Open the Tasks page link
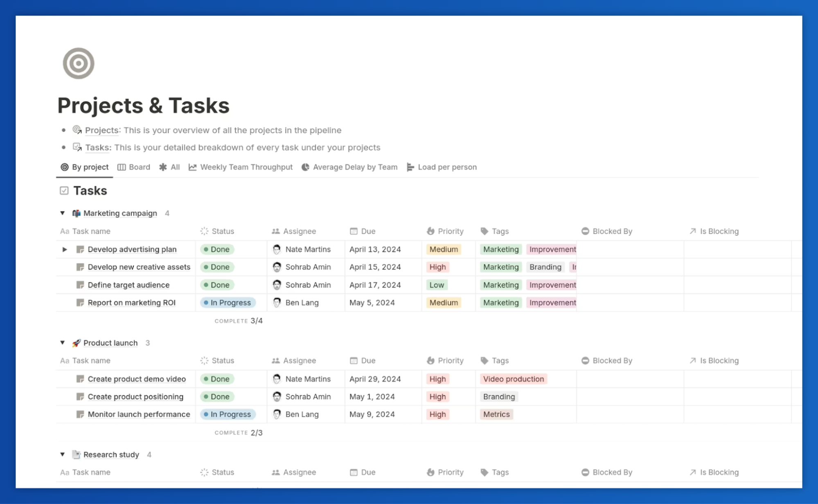Screen dimensions: 818x504 click(97, 147)
